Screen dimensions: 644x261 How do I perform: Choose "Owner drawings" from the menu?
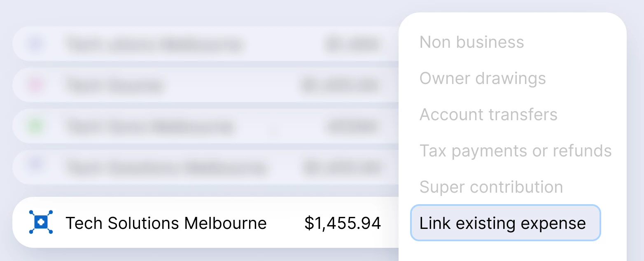(482, 79)
